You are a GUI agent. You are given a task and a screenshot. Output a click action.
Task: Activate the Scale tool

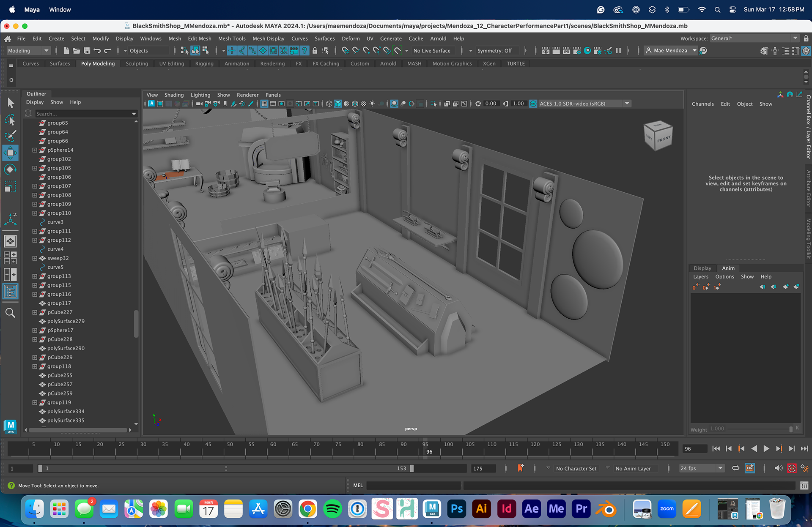(x=11, y=186)
